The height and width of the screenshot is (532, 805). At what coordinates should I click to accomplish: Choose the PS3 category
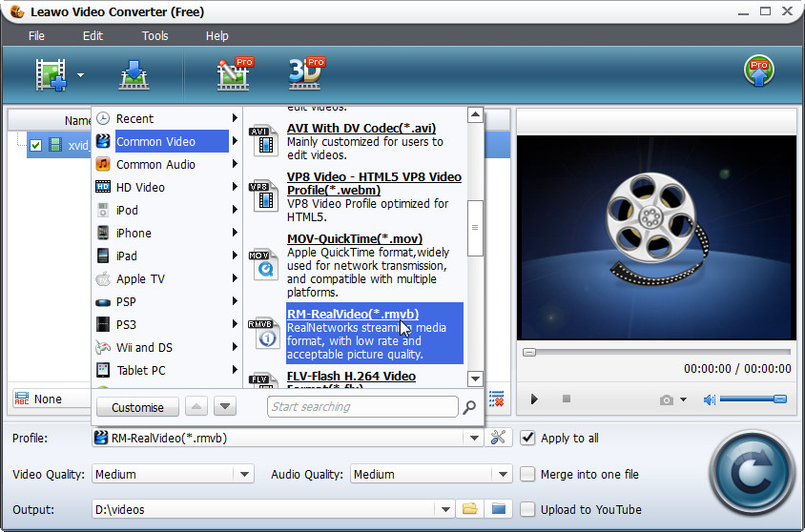pyautogui.click(x=167, y=324)
